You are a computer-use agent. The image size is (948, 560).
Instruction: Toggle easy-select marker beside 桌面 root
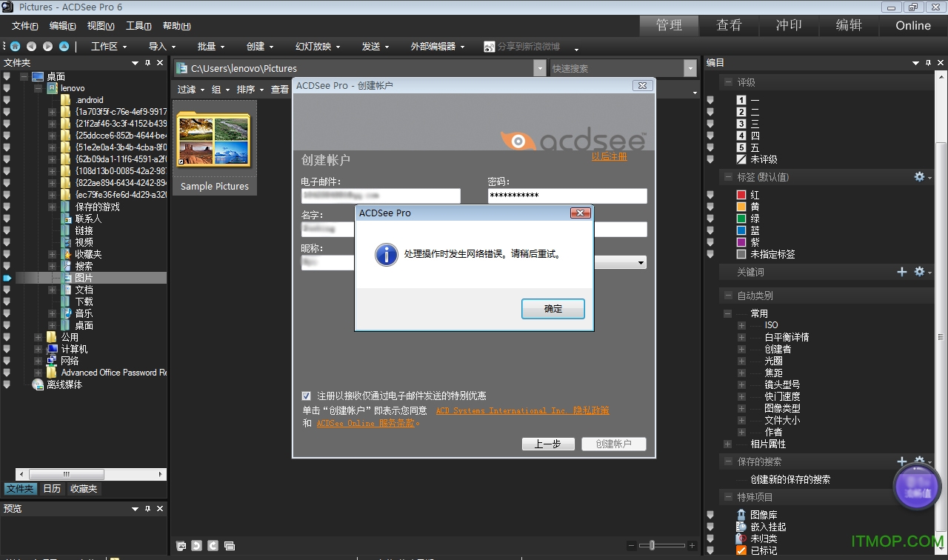click(7, 76)
